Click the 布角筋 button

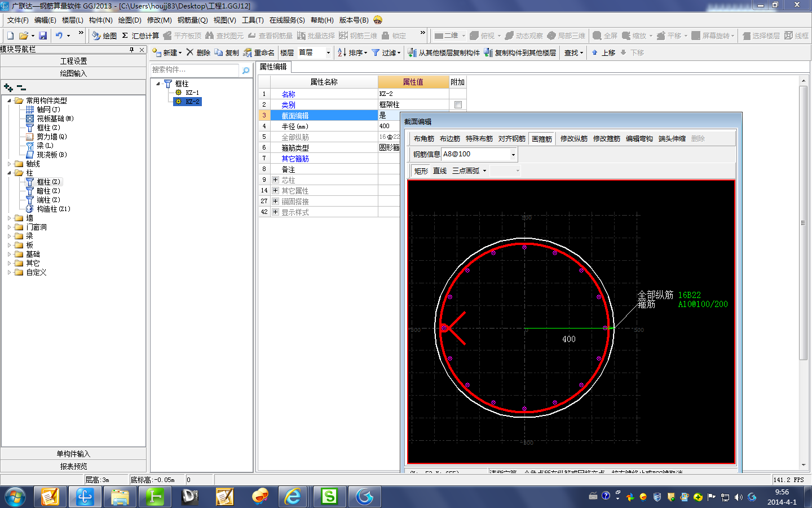coord(423,139)
